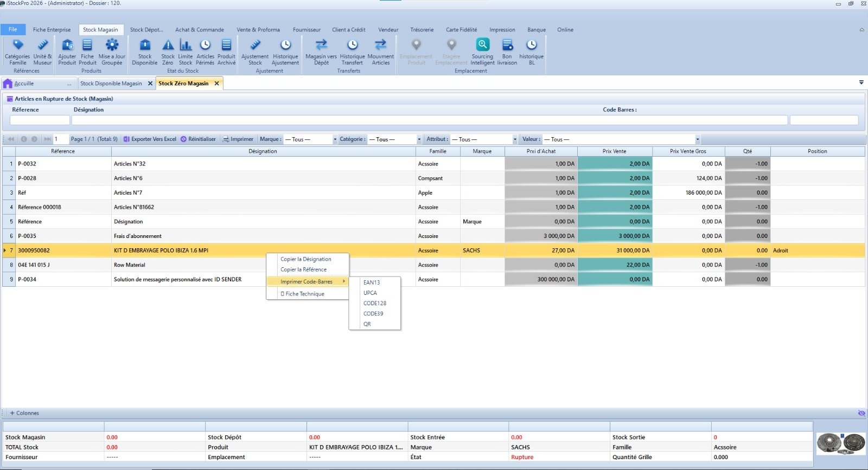The image size is (868, 470).
Task: Select Copier la Désignation menu entry
Action: [306, 259]
